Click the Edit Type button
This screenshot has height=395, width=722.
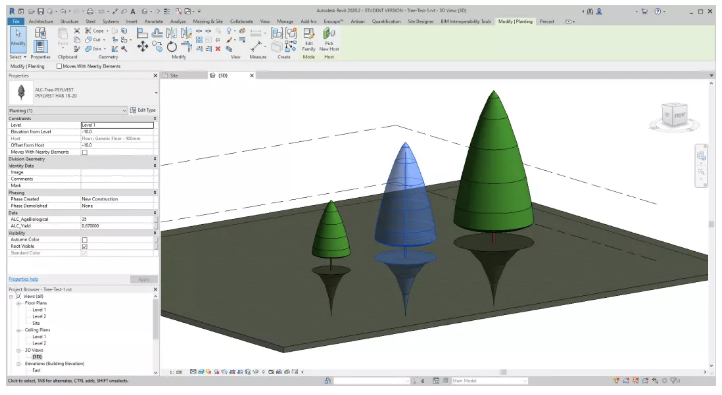pyautogui.click(x=143, y=110)
